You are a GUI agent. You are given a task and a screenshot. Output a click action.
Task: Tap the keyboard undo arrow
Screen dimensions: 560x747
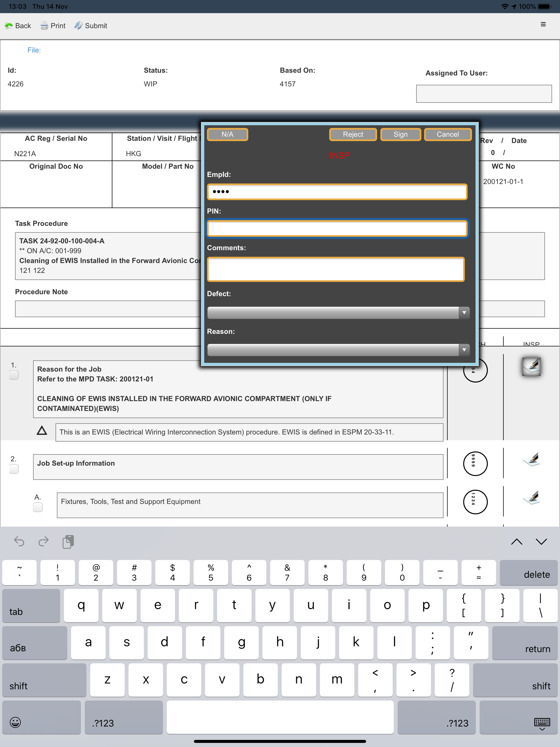click(19, 541)
